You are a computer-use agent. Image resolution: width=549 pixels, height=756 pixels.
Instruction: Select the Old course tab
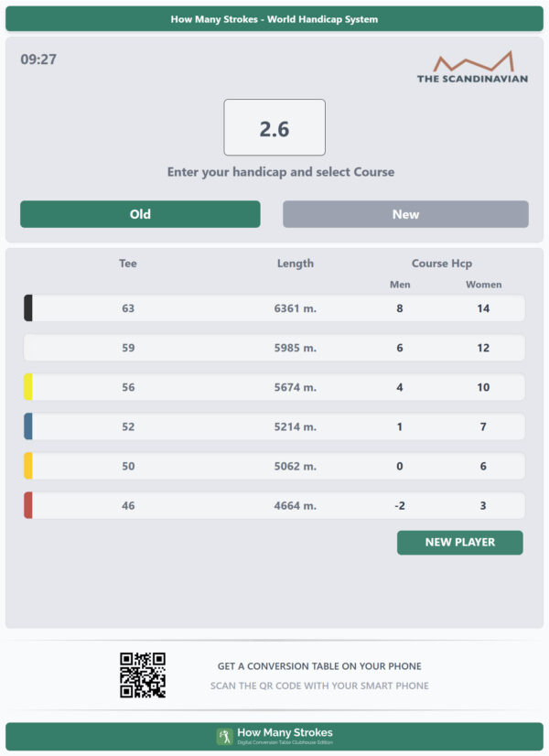point(140,214)
